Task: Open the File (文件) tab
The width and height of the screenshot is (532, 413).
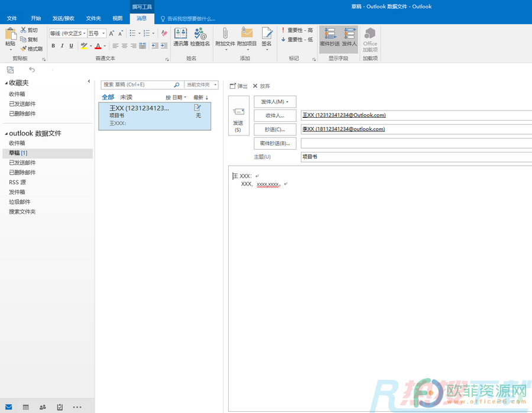Action: 12,18
